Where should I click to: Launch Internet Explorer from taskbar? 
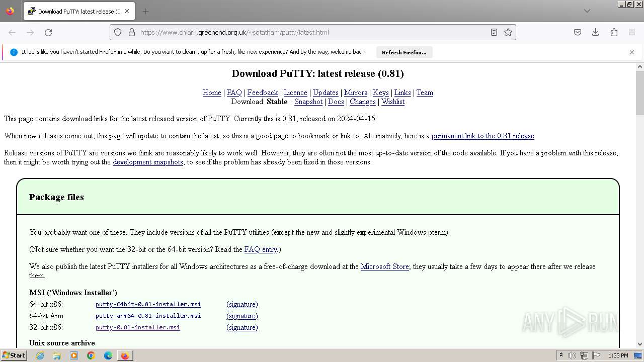[40, 355]
